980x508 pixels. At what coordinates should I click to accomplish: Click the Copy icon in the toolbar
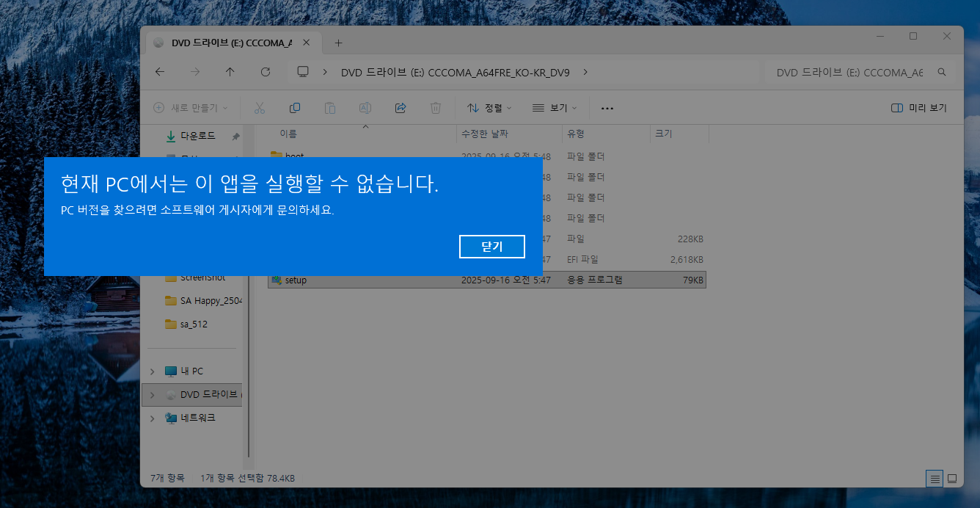pos(294,107)
